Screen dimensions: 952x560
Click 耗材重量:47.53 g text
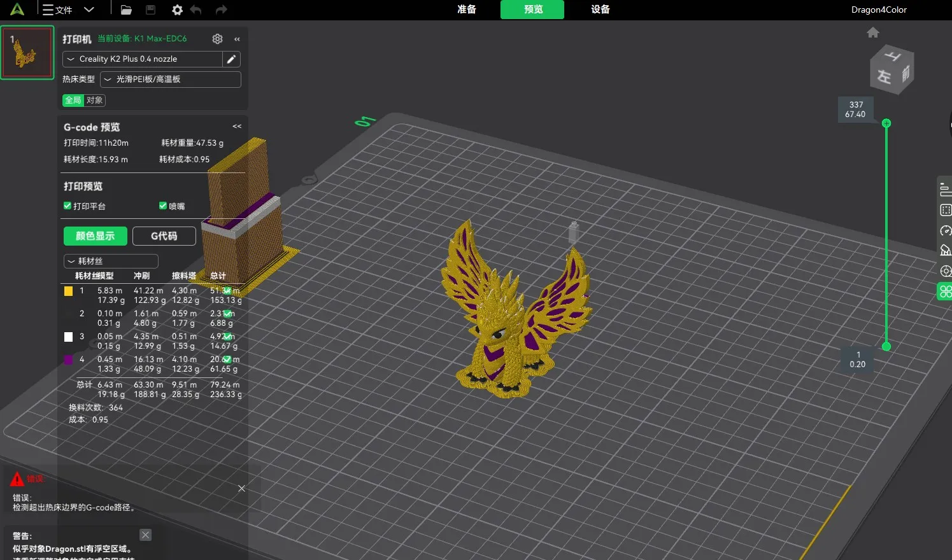pyautogui.click(x=192, y=143)
